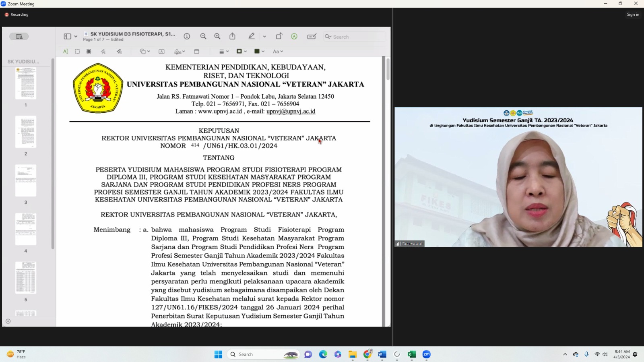This screenshot has width=644, height=362.
Task: Open the line thickness style dropdown
Action: tap(224, 52)
